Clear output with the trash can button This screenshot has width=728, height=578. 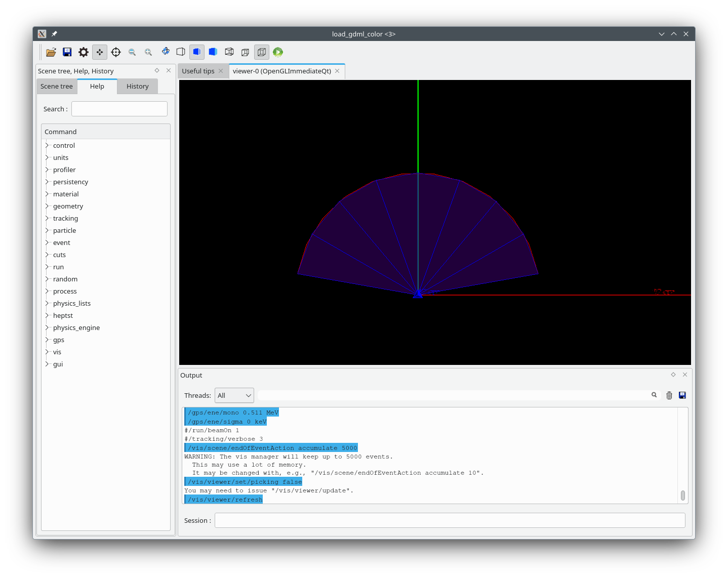pos(669,395)
